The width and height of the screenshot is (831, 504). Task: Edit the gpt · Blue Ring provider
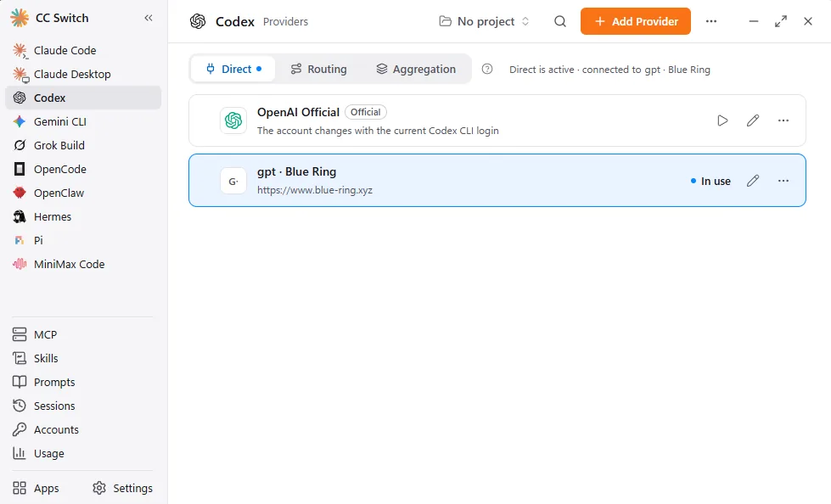tap(753, 181)
